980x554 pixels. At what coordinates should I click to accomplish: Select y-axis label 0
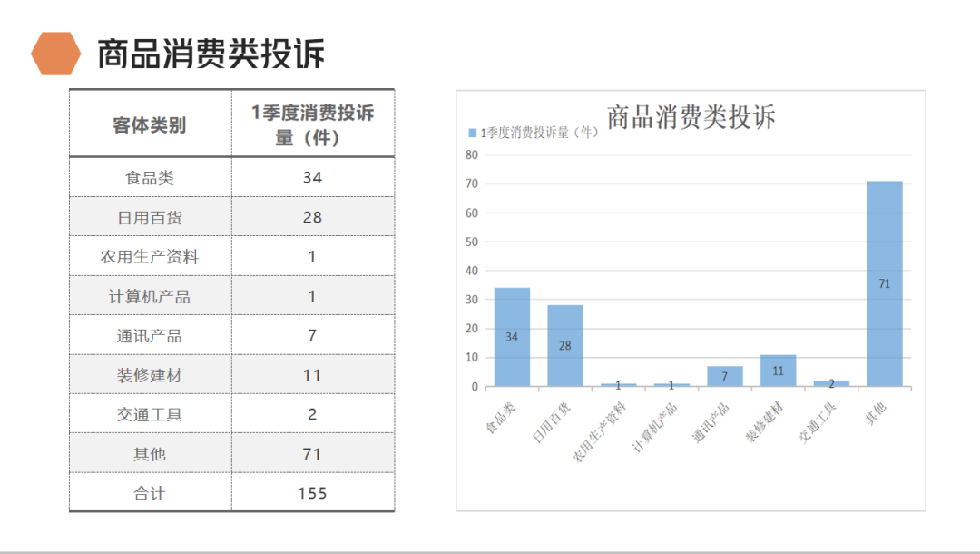(475, 387)
